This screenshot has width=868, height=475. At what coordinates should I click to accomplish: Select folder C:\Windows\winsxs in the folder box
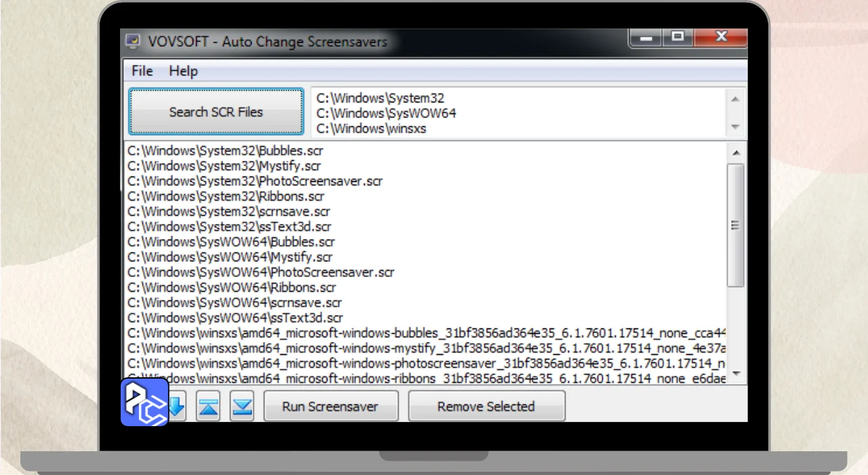click(x=372, y=128)
